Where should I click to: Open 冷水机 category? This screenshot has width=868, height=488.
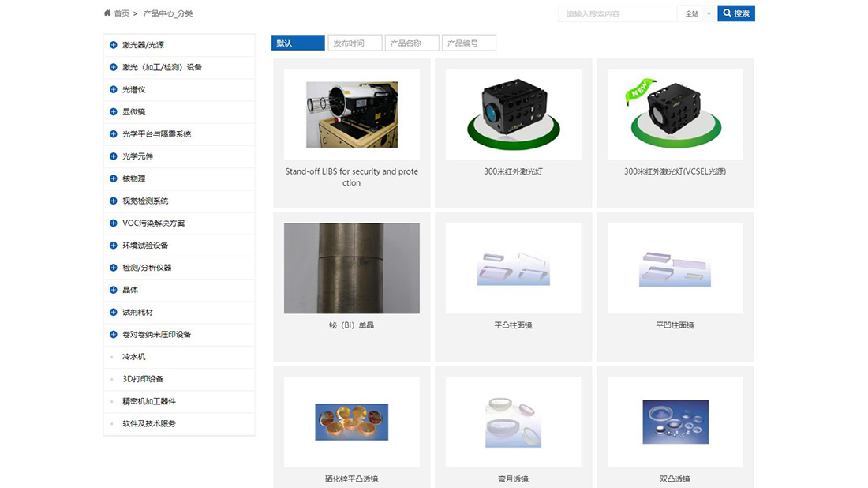(134, 357)
